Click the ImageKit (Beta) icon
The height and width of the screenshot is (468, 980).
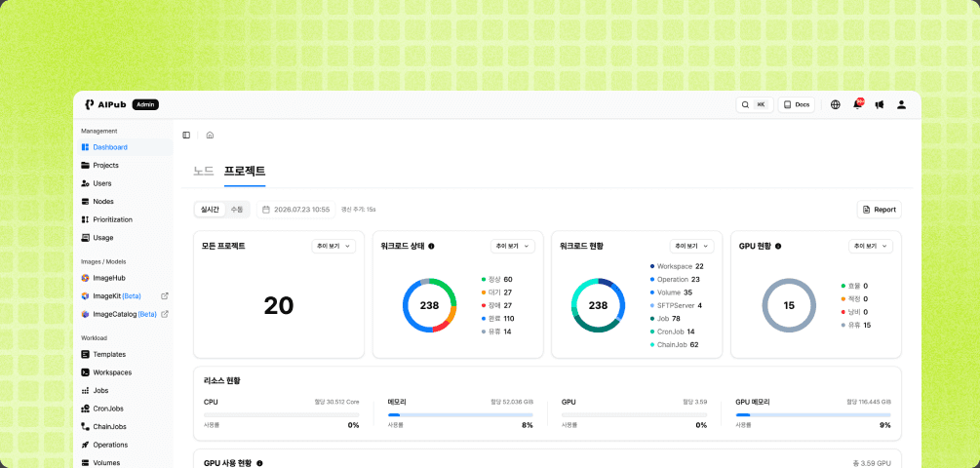click(86, 296)
